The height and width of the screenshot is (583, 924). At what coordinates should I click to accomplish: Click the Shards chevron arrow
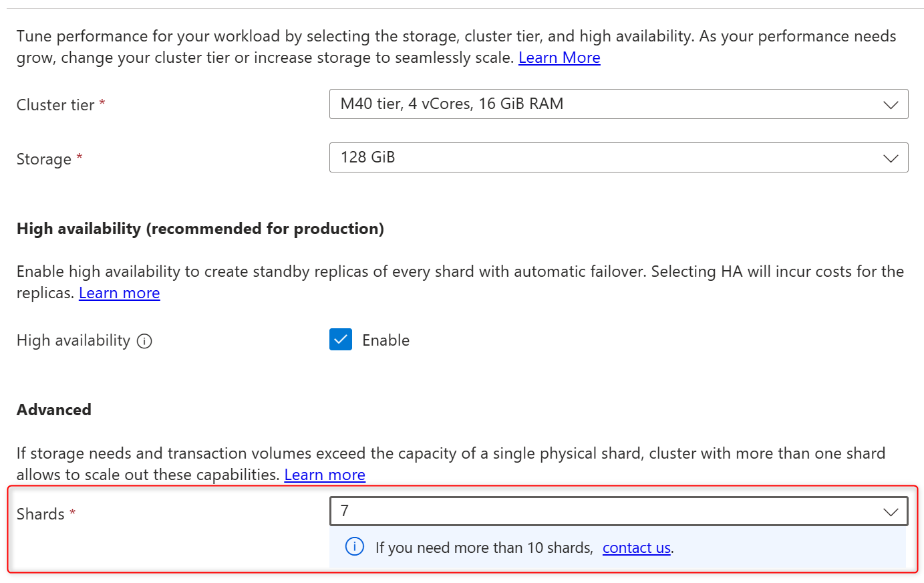pyautogui.click(x=891, y=512)
